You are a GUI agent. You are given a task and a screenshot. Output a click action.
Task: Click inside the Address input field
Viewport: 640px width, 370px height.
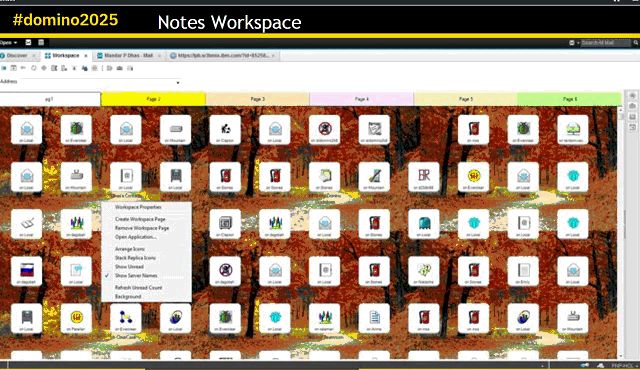pyautogui.click(x=98, y=82)
